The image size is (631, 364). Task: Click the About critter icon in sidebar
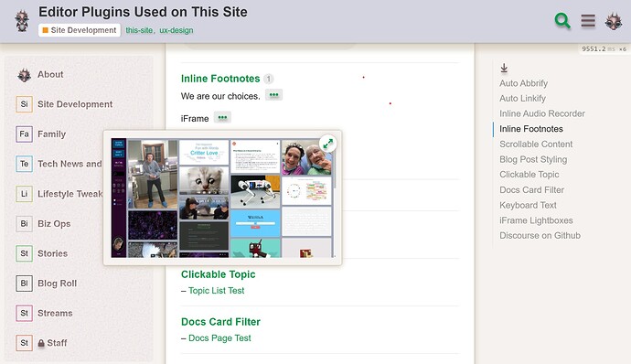click(x=24, y=74)
